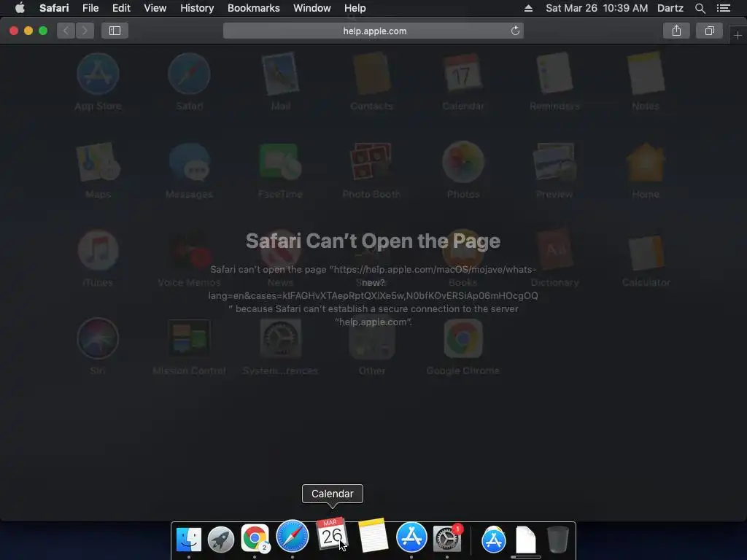Viewport: 747px width, 560px height.
Task: Open the Help menu
Action: (x=355, y=8)
